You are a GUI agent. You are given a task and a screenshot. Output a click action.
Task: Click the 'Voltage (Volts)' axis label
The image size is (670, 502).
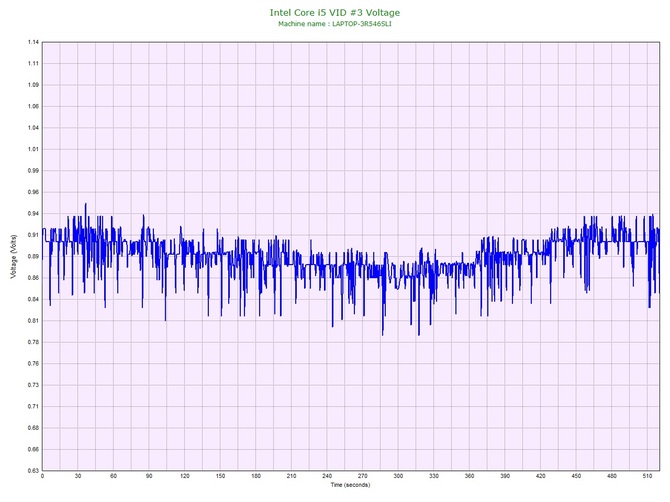point(14,256)
